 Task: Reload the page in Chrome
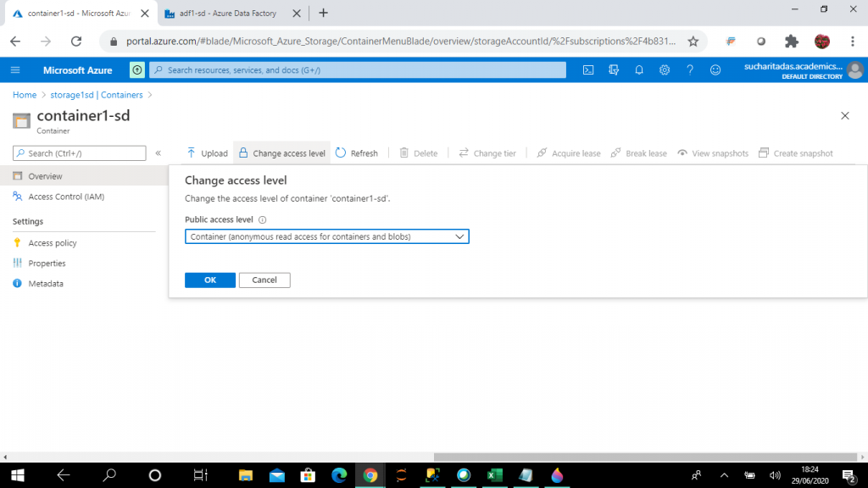tap(76, 41)
